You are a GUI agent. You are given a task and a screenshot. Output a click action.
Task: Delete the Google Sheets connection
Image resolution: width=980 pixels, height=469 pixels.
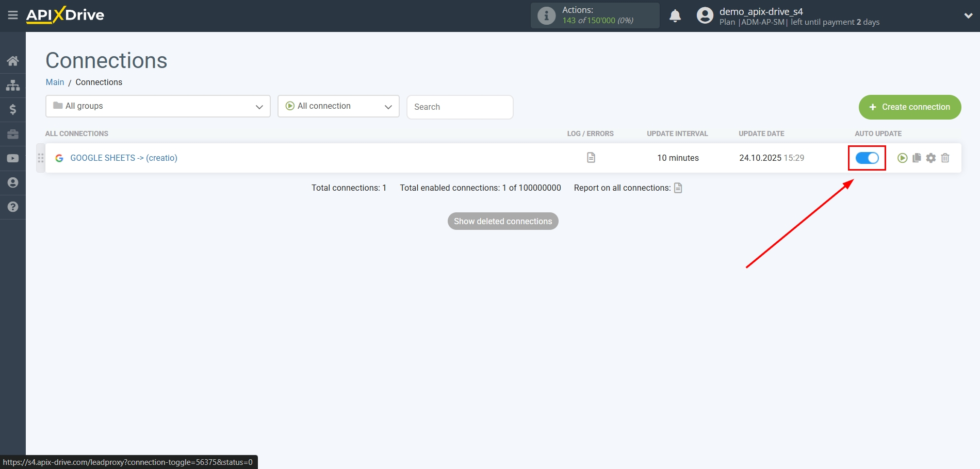(945, 158)
